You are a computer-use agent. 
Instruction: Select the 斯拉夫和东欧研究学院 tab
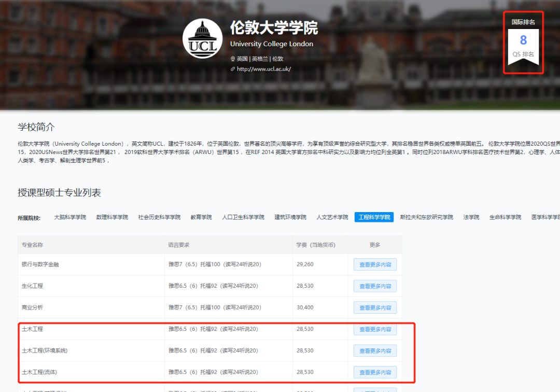coord(426,217)
